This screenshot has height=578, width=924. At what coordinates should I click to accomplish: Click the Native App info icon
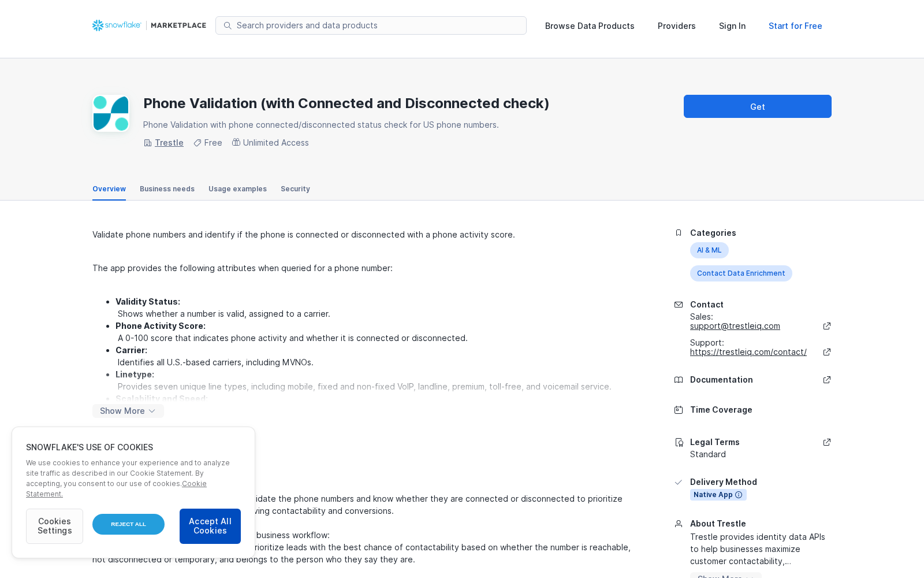pyautogui.click(x=739, y=495)
